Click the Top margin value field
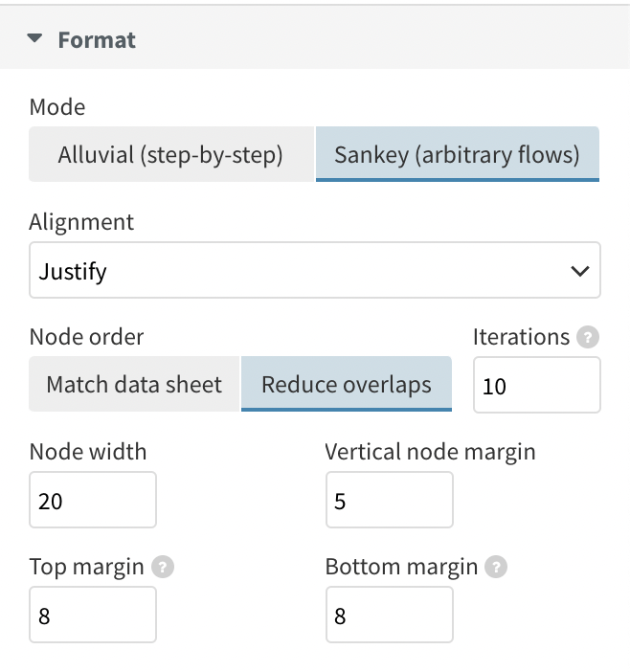This screenshot has width=630, height=672. [x=93, y=615]
